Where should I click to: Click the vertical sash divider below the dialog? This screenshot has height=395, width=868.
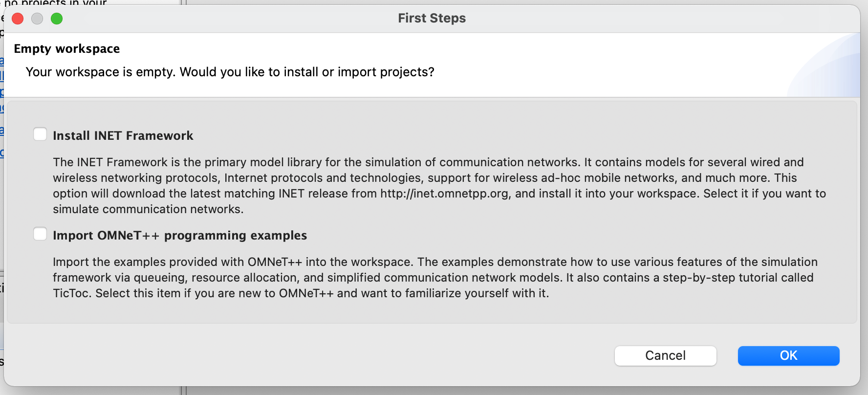[x=184, y=391]
